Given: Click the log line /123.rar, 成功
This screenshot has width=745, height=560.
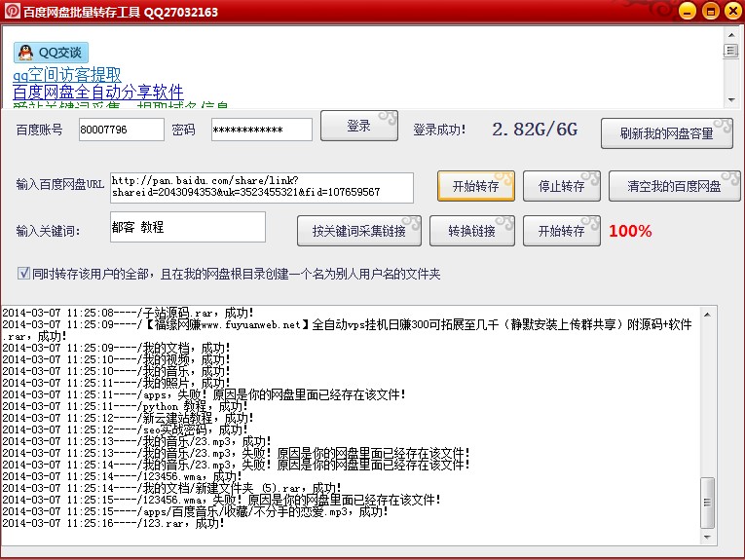Looking at the screenshot, I should tap(114, 523).
